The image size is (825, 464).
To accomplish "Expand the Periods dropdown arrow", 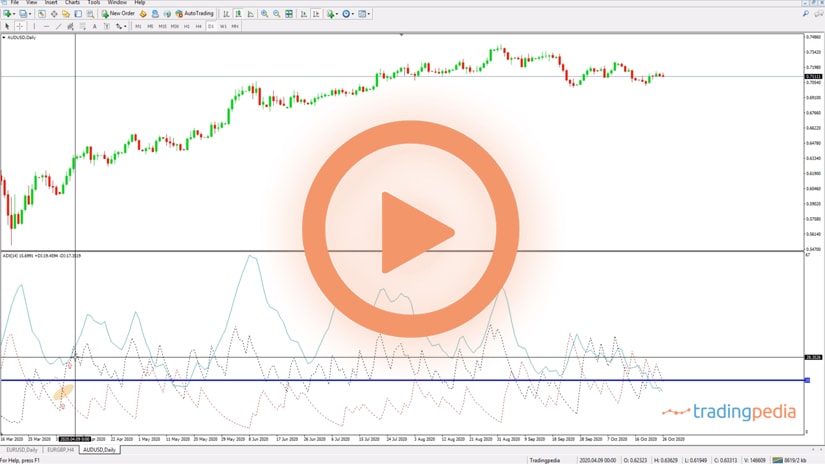I will pos(353,14).
